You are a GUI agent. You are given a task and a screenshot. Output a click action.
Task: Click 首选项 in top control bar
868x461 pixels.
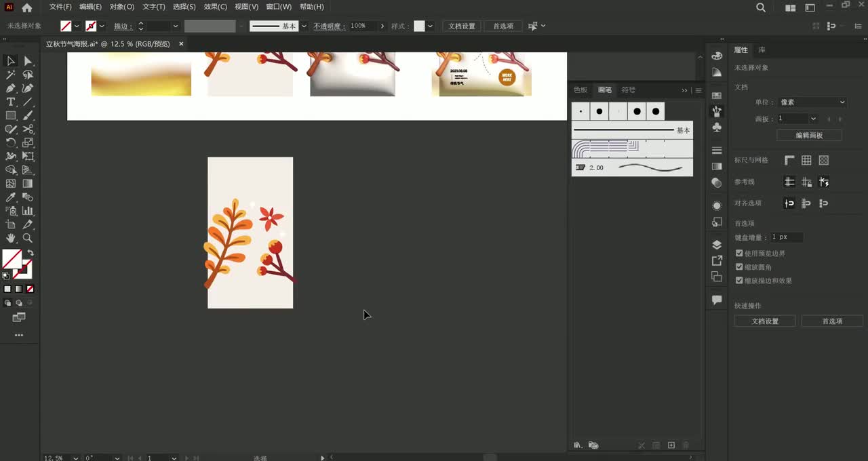503,26
